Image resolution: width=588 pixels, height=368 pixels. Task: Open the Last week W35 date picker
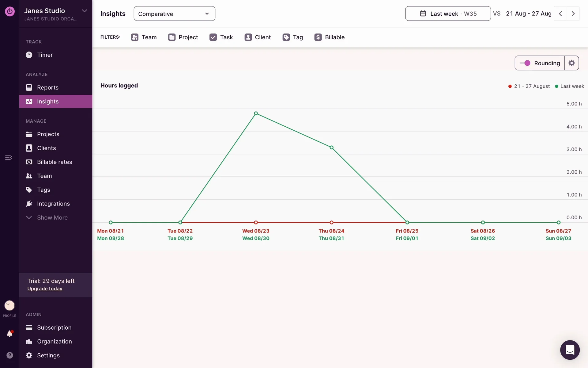point(448,13)
